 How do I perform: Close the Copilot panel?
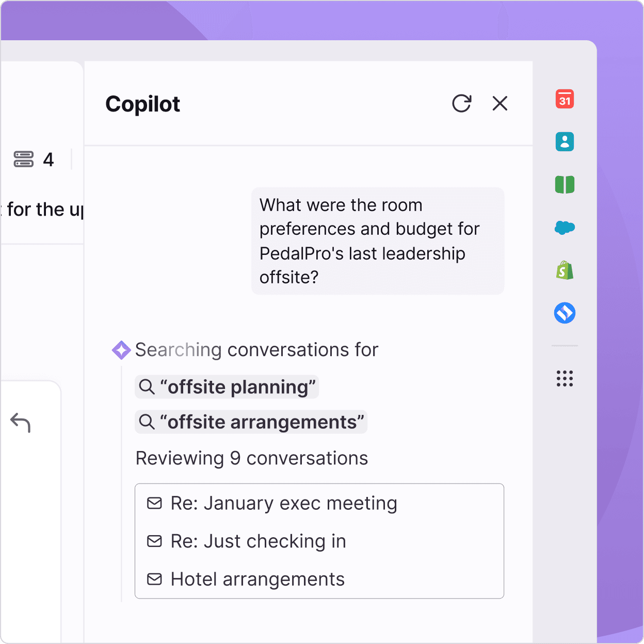(500, 103)
